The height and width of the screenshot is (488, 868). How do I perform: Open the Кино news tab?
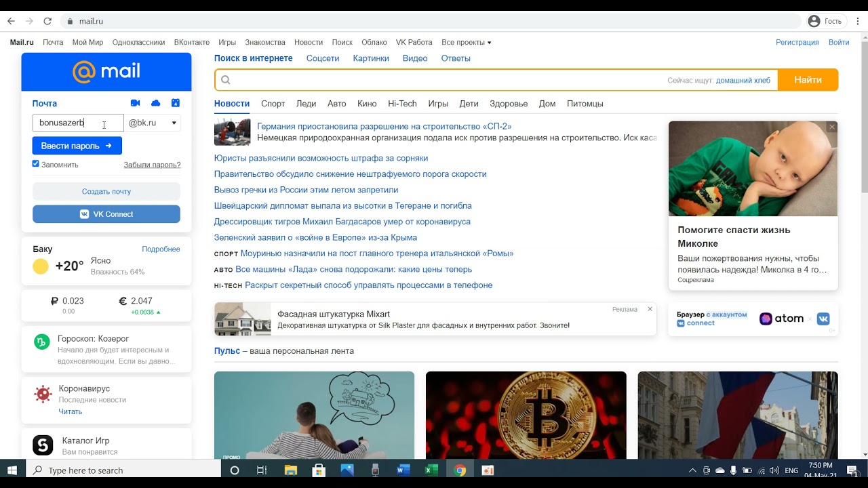(x=367, y=104)
